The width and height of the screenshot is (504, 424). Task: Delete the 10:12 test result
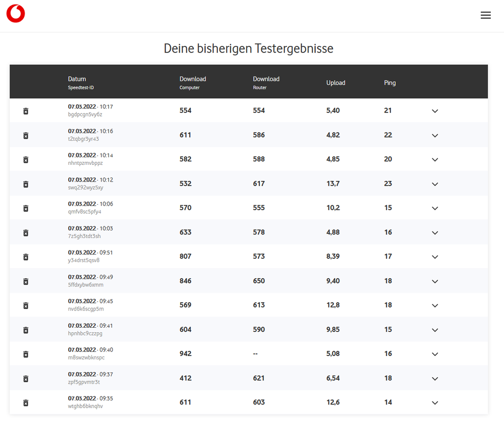point(26,184)
